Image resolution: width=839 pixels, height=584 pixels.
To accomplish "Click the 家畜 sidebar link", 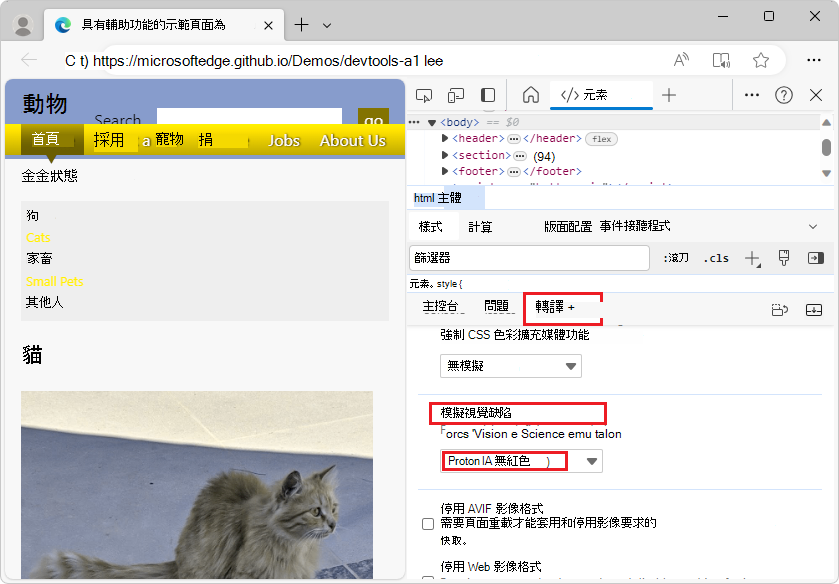I will pos(39,259).
